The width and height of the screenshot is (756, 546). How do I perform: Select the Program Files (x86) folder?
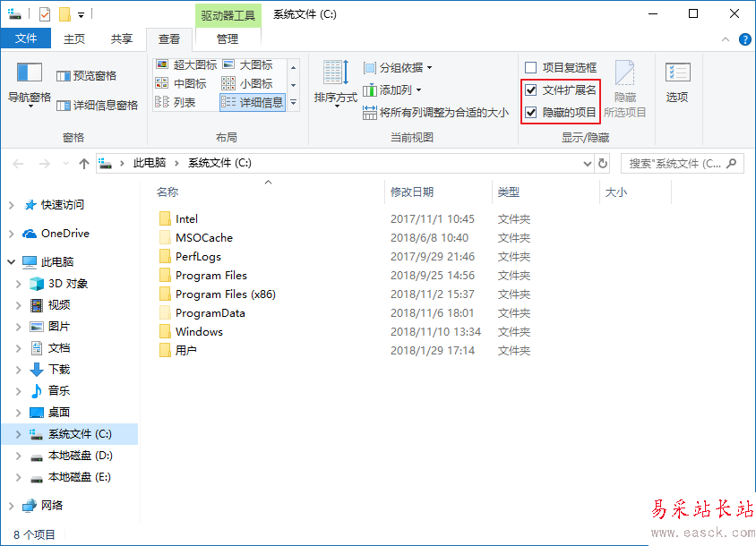[x=226, y=294]
